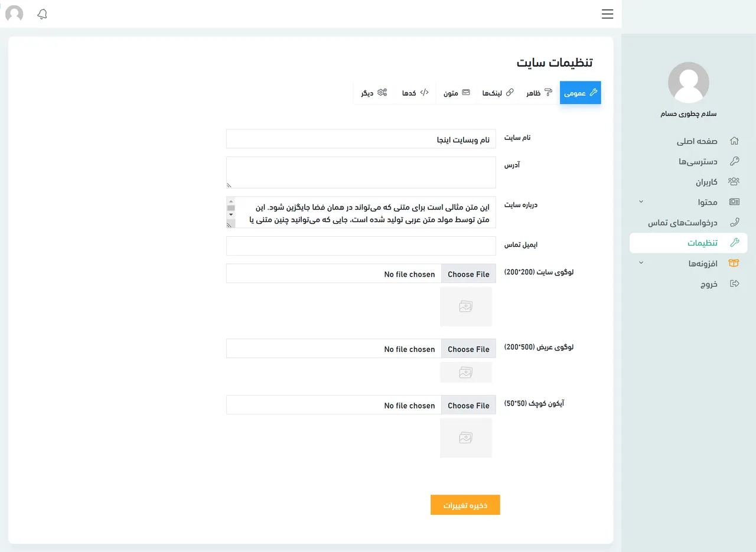Click the wide logo preview placeholder
The height and width of the screenshot is (552, 756).
click(x=466, y=373)
